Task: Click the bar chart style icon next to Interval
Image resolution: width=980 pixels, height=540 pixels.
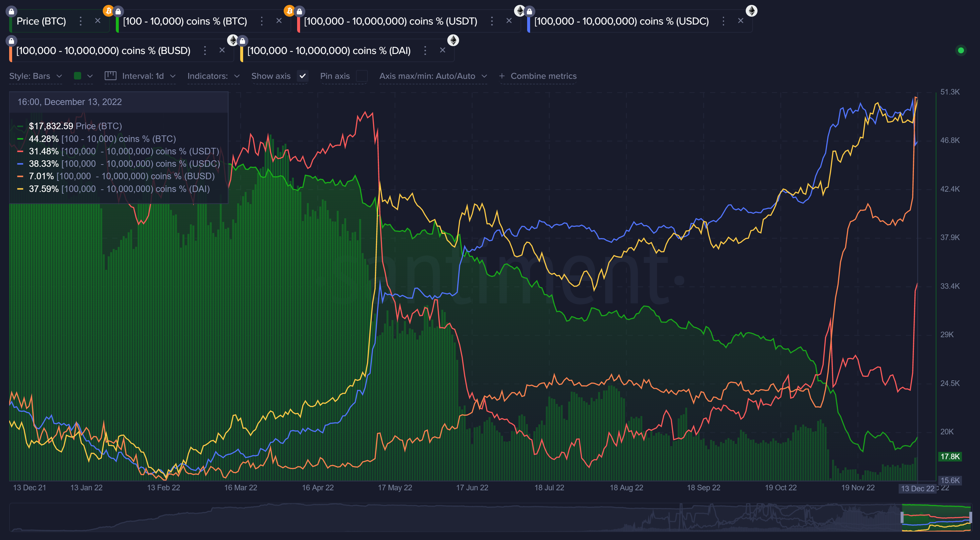Action: point(110,76)
